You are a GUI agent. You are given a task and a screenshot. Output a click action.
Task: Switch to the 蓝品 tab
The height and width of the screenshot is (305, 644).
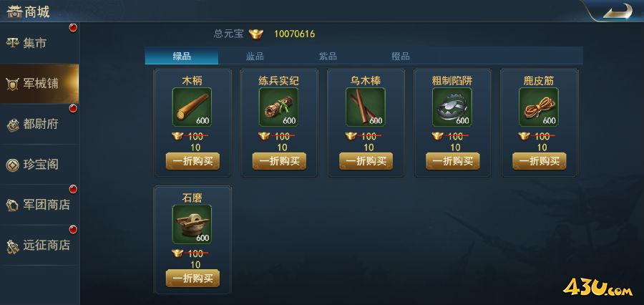coord(255,57)
